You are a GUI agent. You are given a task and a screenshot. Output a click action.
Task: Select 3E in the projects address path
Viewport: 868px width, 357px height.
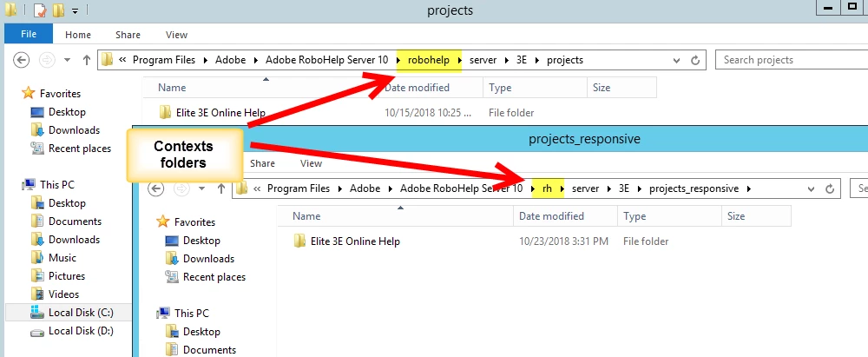point(521,60)
